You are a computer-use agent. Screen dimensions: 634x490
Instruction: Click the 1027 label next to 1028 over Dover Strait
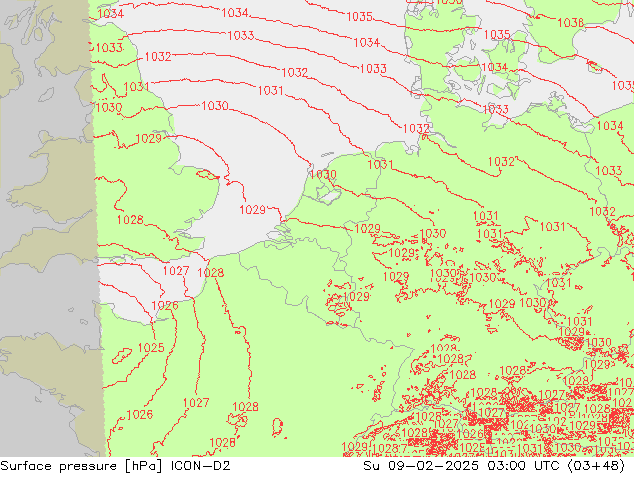[176, 270]
